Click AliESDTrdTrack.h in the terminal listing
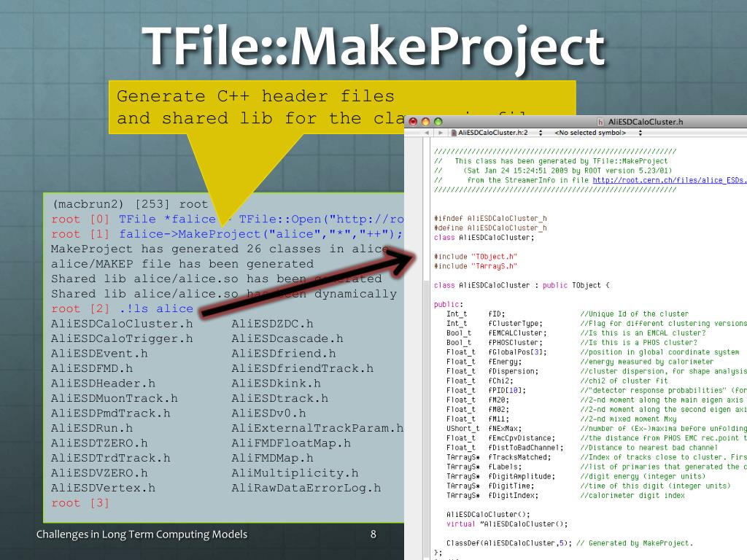The height and width of the screenshot is (560, 747). click(111, 458)
